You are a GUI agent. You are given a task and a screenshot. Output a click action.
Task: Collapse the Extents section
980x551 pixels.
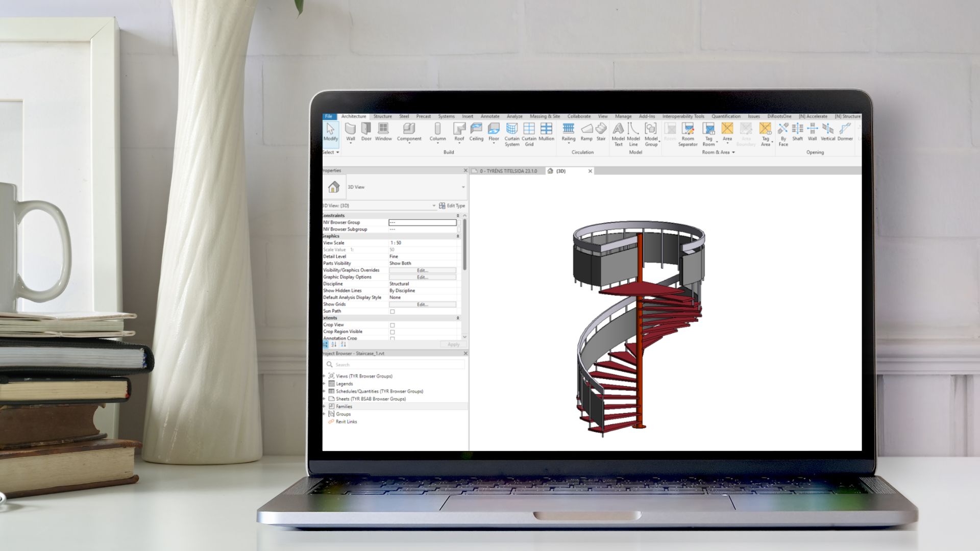click(x=457, y=318)
